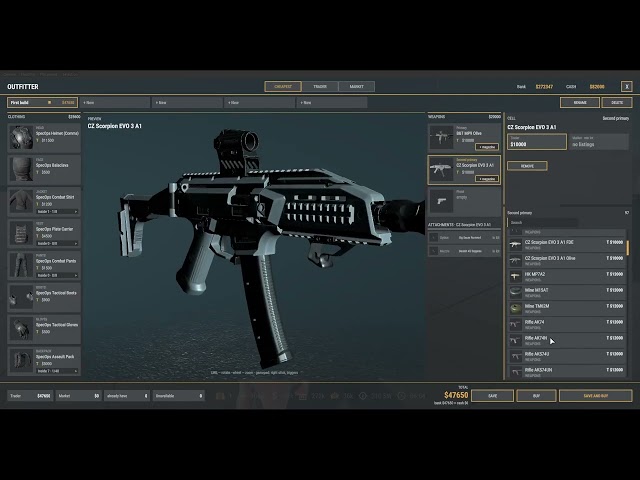Expand Plate Carrier inside storage dropdown
The width and height of the screenshot is (640, 480).
[x=57, y=243]
